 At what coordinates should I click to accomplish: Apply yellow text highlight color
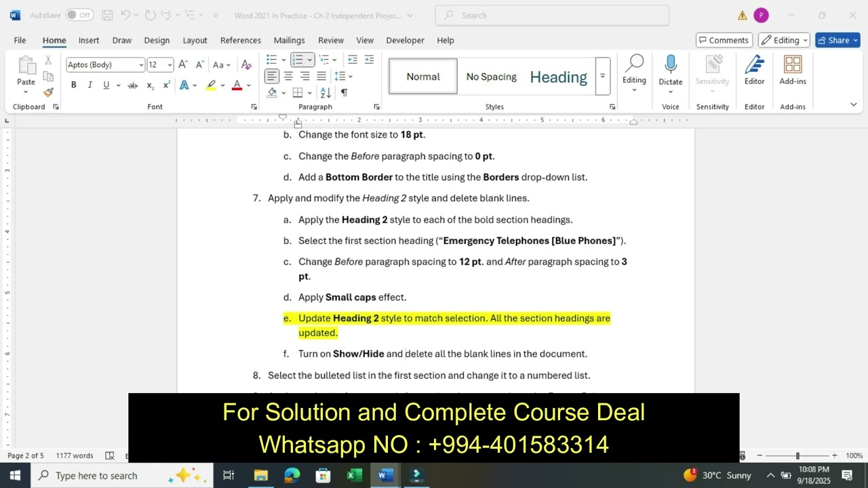212,85
